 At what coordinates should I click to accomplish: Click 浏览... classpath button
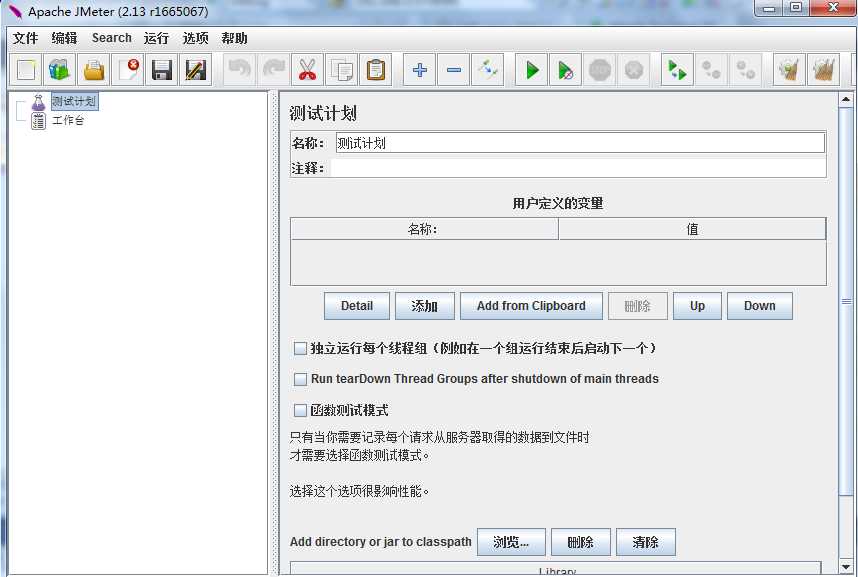[511, 542]
